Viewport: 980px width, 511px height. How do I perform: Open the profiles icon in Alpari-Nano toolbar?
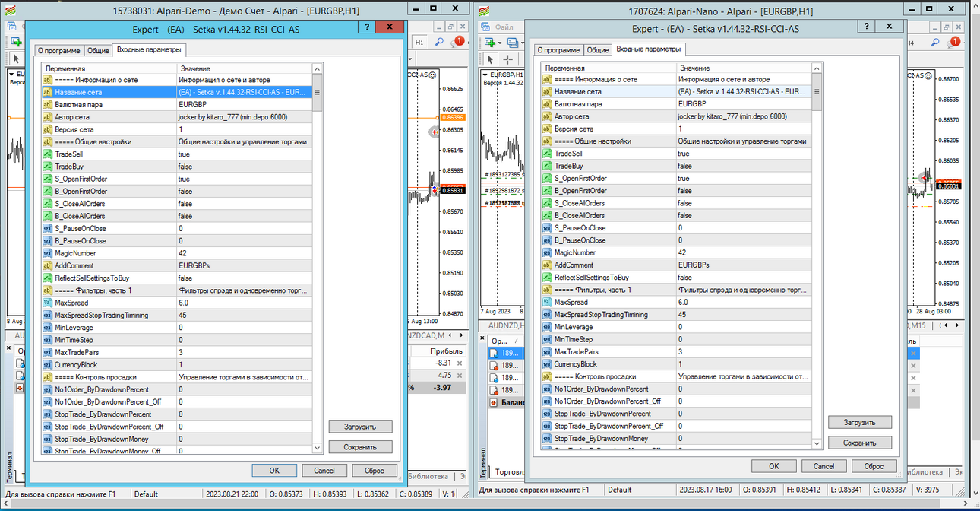[x=514, y=43]
